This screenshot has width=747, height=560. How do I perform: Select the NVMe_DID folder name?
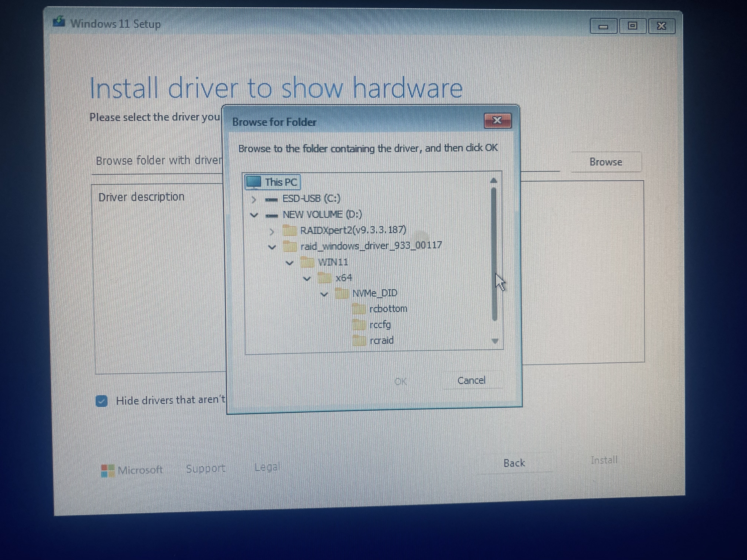(375, 293)
